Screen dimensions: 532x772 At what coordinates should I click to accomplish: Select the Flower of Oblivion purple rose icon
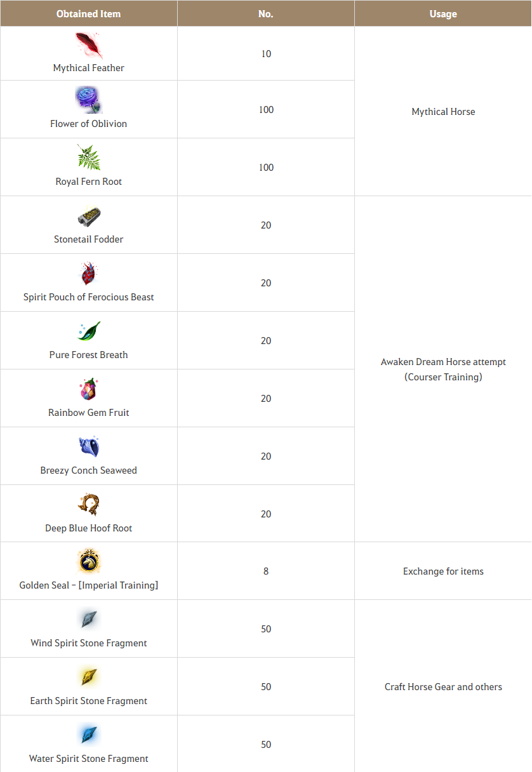tap(89, 100)
